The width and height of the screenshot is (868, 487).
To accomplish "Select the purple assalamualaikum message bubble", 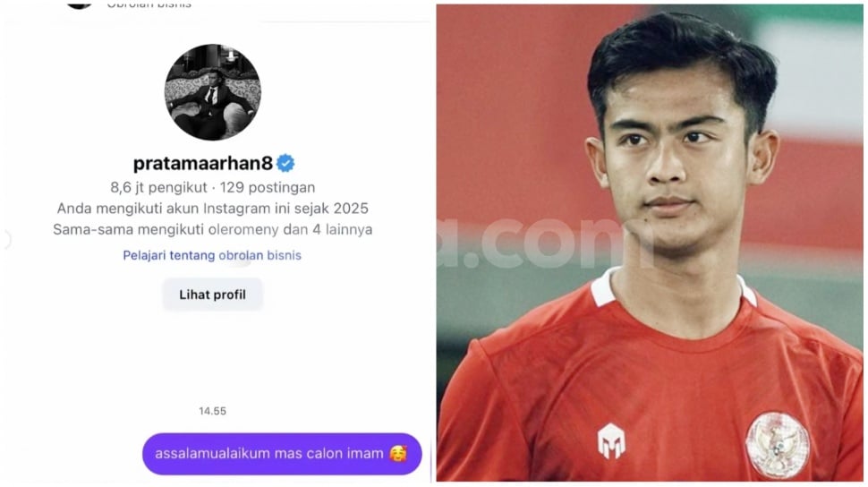I will 282,454.
